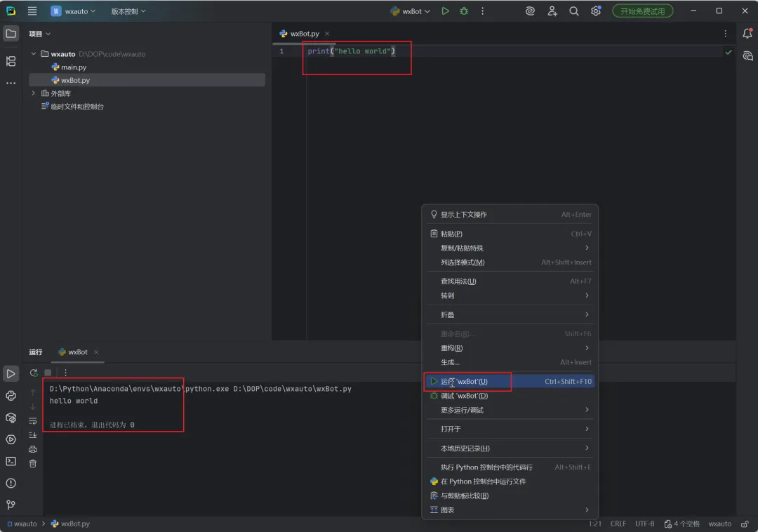Choose 生成... menu entry

(x=510, y=362)
